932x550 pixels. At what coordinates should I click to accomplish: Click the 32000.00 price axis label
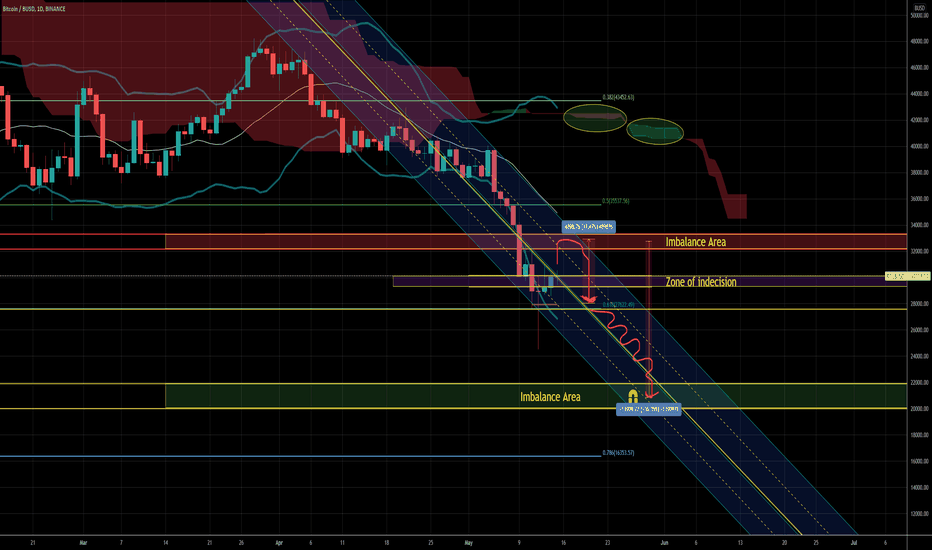[919, 251]
